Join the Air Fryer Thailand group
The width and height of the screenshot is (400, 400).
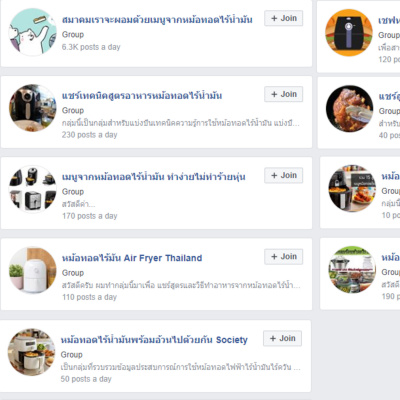pos(284,257)
